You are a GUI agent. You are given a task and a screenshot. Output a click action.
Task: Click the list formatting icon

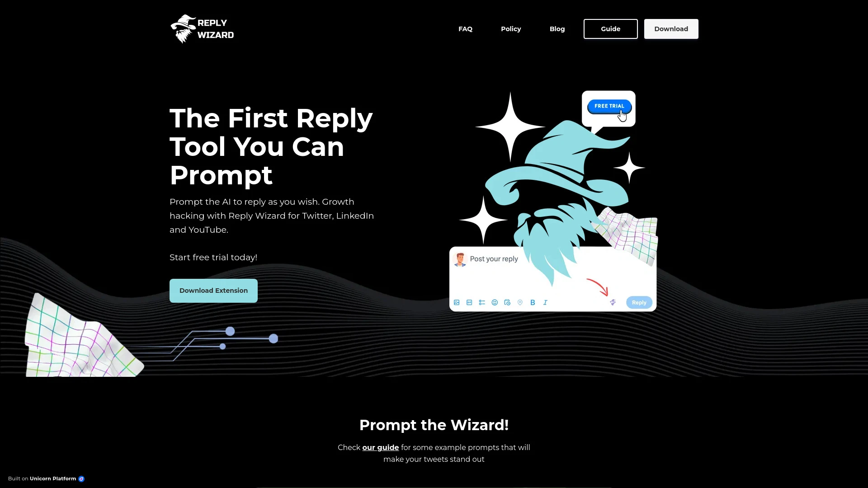point(481,302)
